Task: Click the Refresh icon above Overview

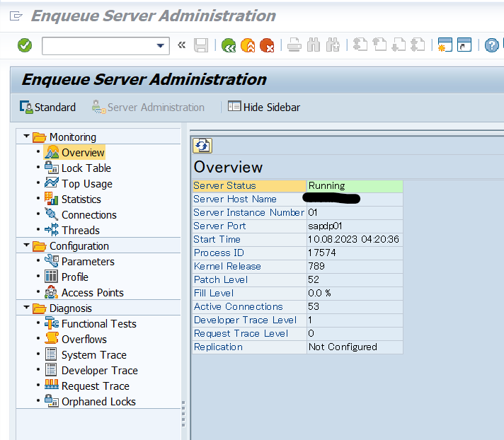Action: point(202,146)
